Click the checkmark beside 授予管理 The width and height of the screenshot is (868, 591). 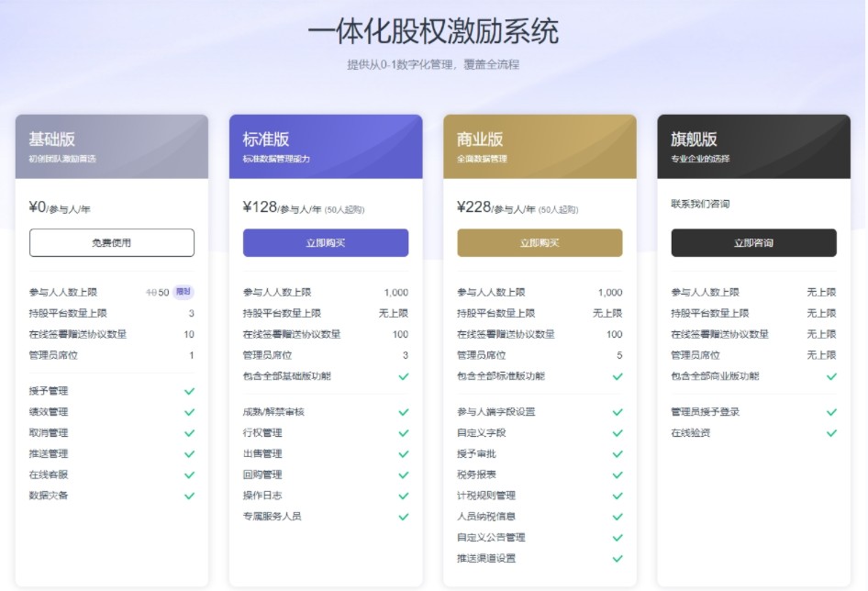coord(189,391)
